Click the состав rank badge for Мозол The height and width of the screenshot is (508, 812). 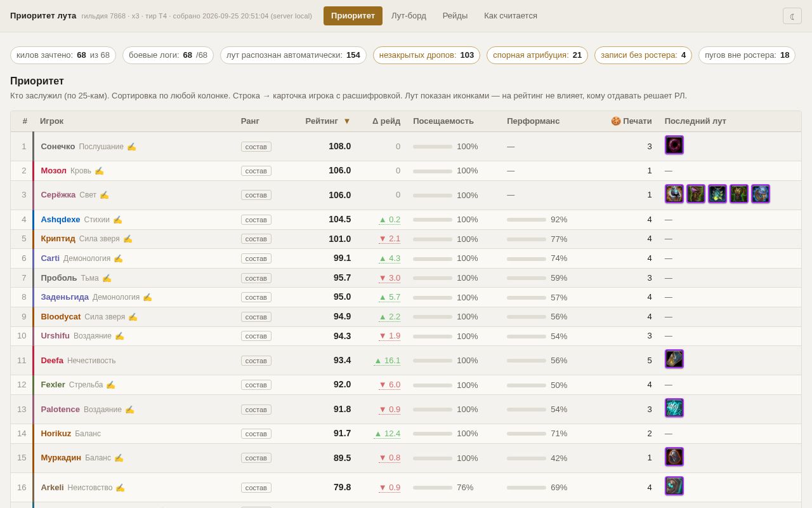click(x=256, y=171)
